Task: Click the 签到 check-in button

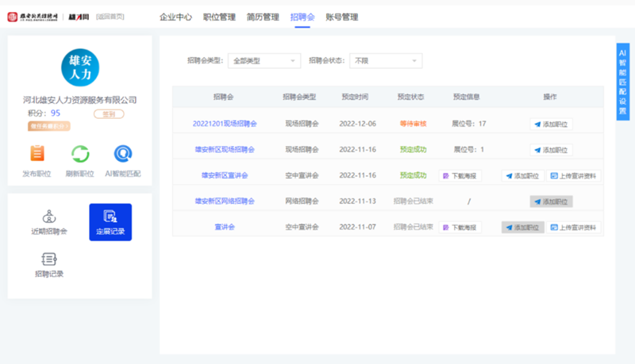Action: tap(109, 114)
